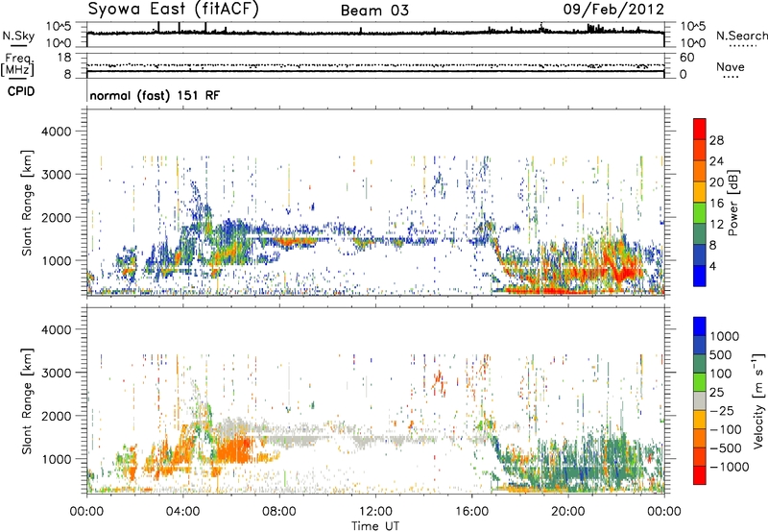Screen dimensions: 768x532
Task: Click the '−1000' label on velocity colorbar
Action: (x=729, y=467)
